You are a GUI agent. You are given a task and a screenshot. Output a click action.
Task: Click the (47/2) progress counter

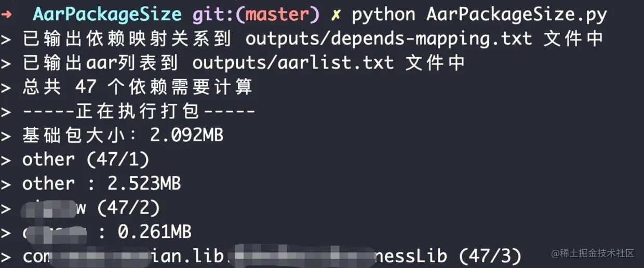pyautogui.click(x=129, y=208)
